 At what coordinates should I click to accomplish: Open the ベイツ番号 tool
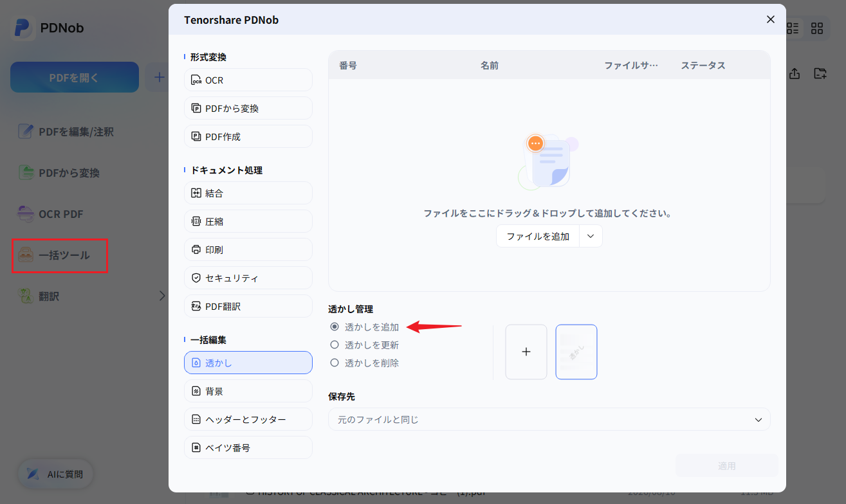click(248, 447)
